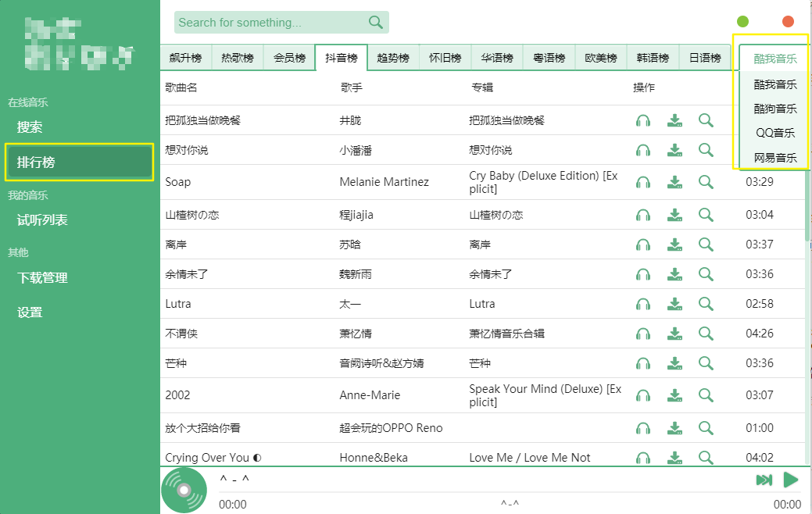This screenshot has width=812, height=514.
Task: Download 2002 by Anne-Marie
Action: pyautogui.click(x=674, y=394)
